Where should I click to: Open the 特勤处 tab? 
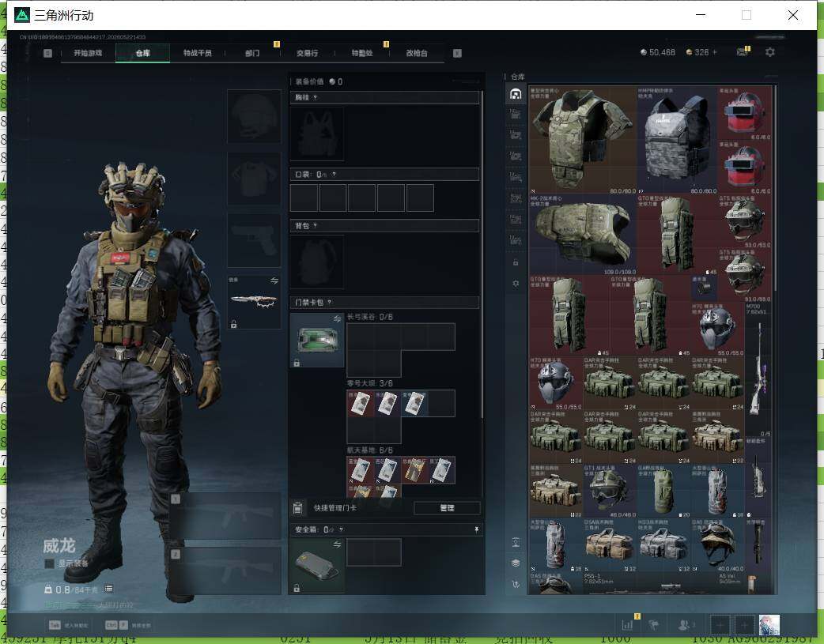click(x=361, y=53)
